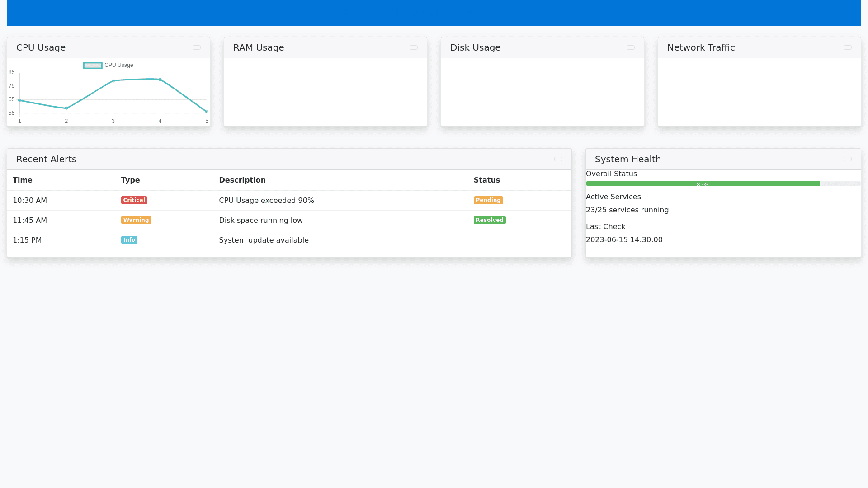Viewport: 868px width, 488px height.
Task: Click the Info badge on system update alert
Action: [x=129, y=240]
